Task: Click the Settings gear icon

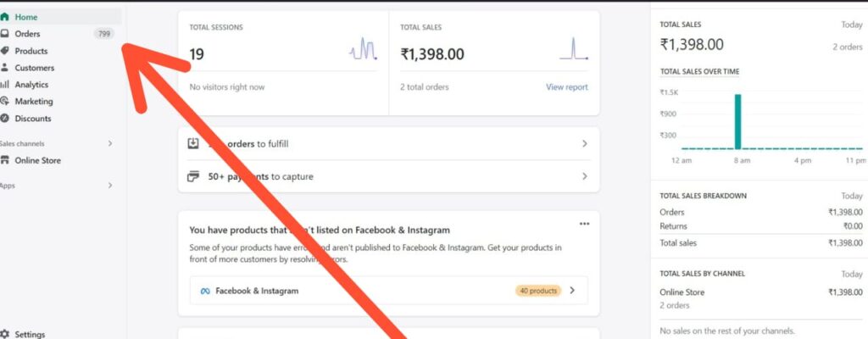Action: click(x=5, y=335)
